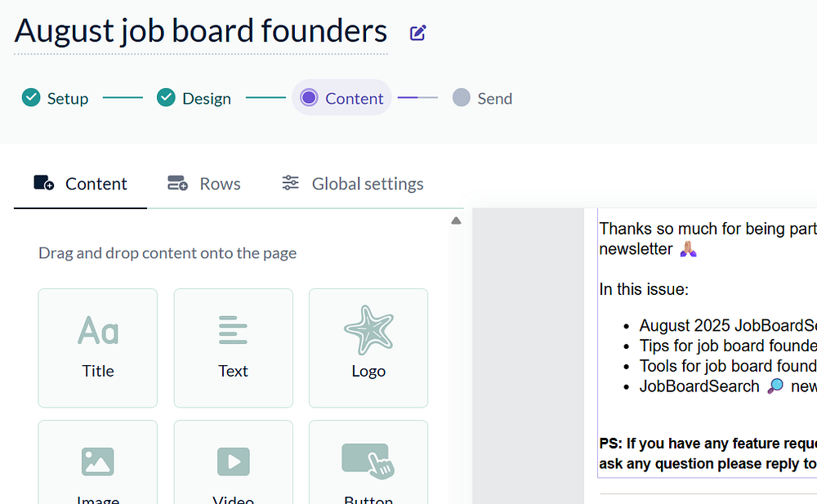Viewport: 817px width, 504px height.
Task: Choose the Text content block
Action: point(233,347)
